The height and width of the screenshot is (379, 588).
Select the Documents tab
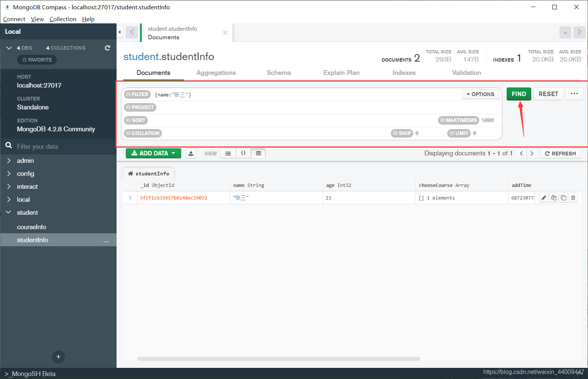[153, 73]
